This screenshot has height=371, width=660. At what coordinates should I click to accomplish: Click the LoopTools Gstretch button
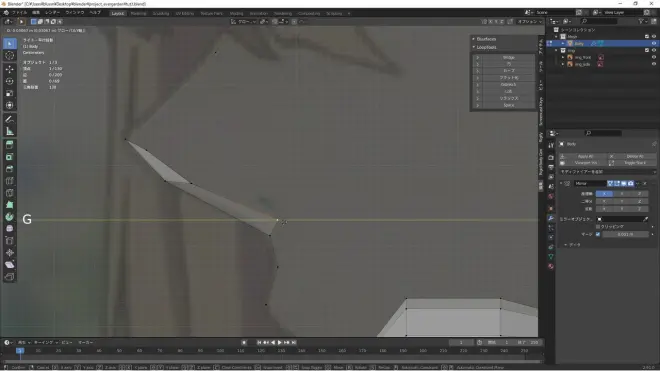click(508, 85)
